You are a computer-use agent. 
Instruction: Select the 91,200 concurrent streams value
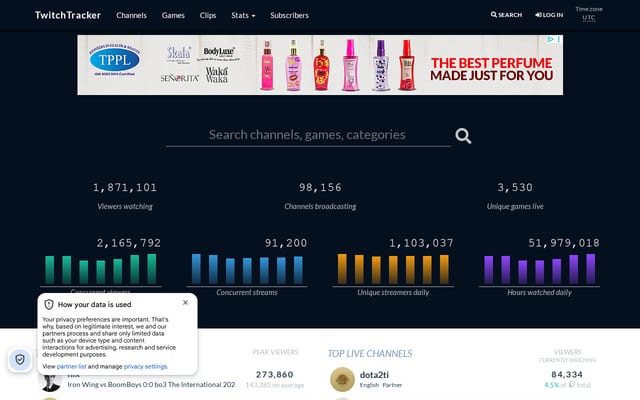click(286, 243)
